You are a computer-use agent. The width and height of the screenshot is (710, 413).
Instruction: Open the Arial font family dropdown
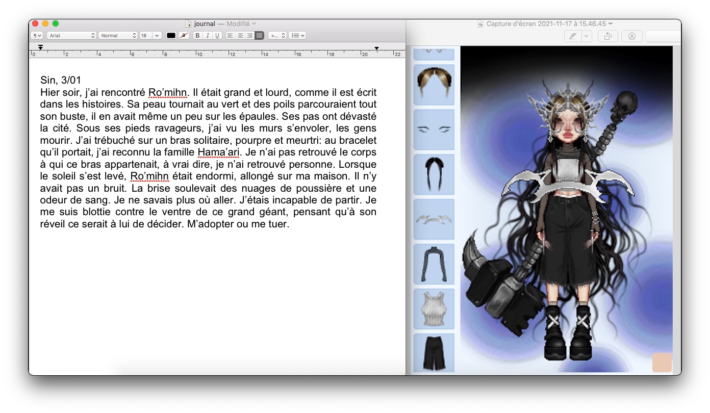click(71, 35)
